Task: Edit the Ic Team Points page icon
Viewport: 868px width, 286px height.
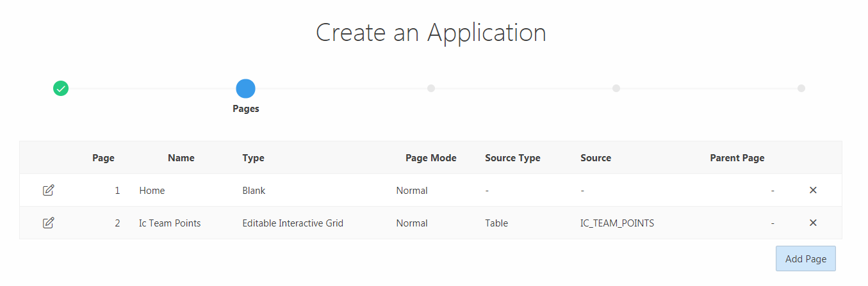Action: click(x=48, y=223)
